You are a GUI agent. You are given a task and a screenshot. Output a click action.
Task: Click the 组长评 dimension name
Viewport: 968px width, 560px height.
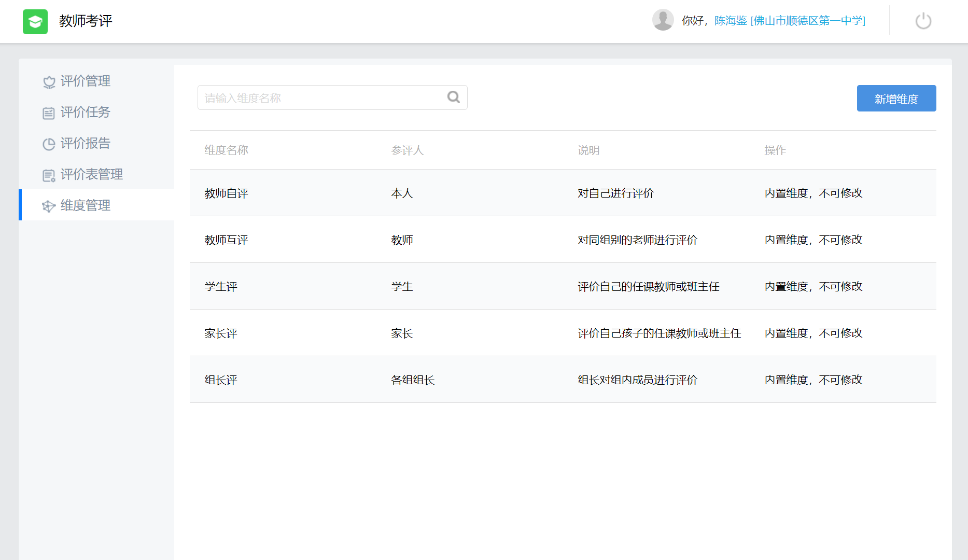pyautogui.click(x=221, y=380)
